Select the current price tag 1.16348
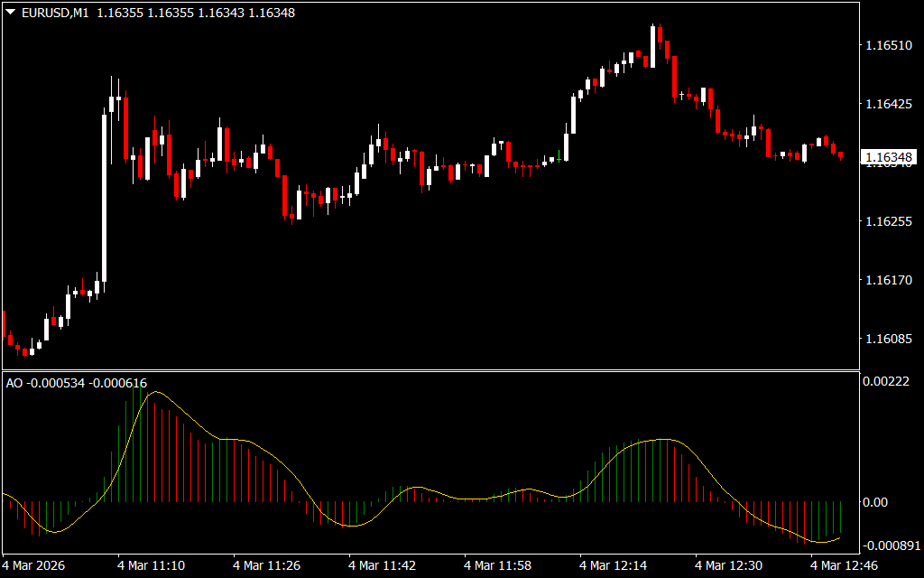This screenshot has height=578, width=924. tap(888, 158)
